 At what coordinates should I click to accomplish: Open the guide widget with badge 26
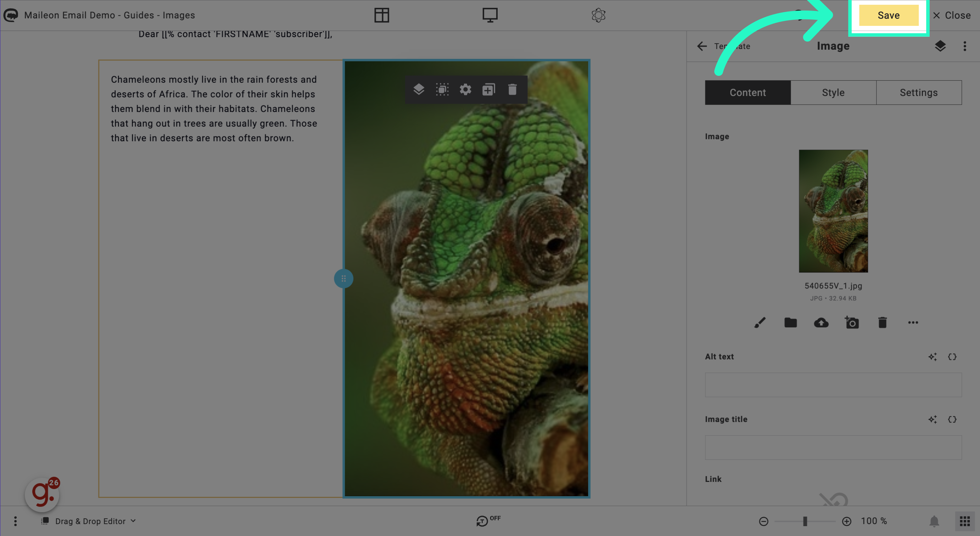pyautogui.click(x=42, y=494)
